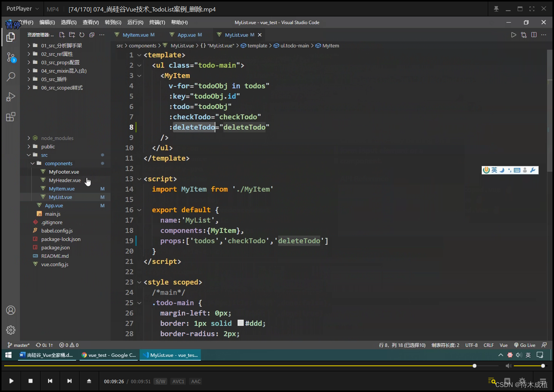Pin PotPlayer window on top
The image size is (554, 392).
click(x=496, y=9)
